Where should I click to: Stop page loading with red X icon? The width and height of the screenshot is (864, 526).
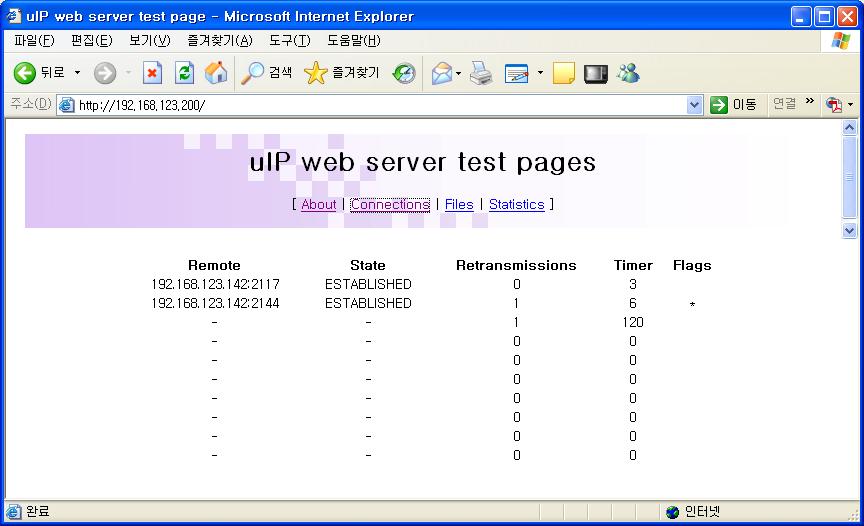pyautogui.click(x=152, y=73)
